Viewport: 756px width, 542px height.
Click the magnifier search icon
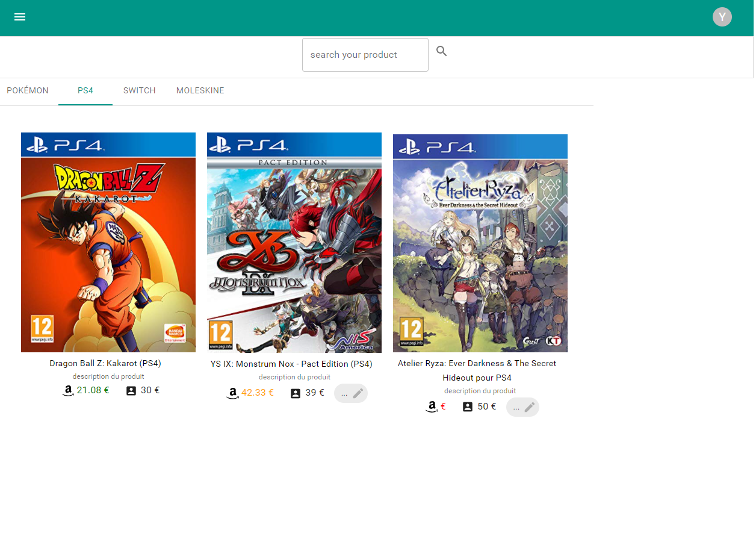[x=442, y=51]
